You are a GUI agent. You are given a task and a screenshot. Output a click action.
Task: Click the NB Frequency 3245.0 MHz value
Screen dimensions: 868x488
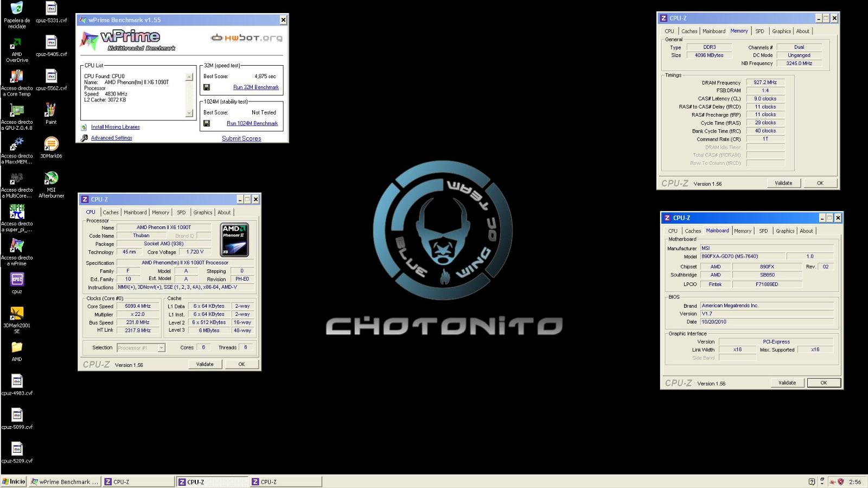click(x=799, y=64)
